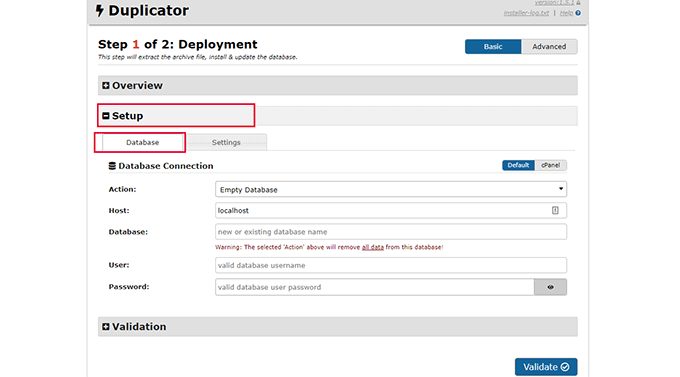The image size is (680, 377).
Task: Click the underlined 'all data' warning text
Action: (373, 247)
